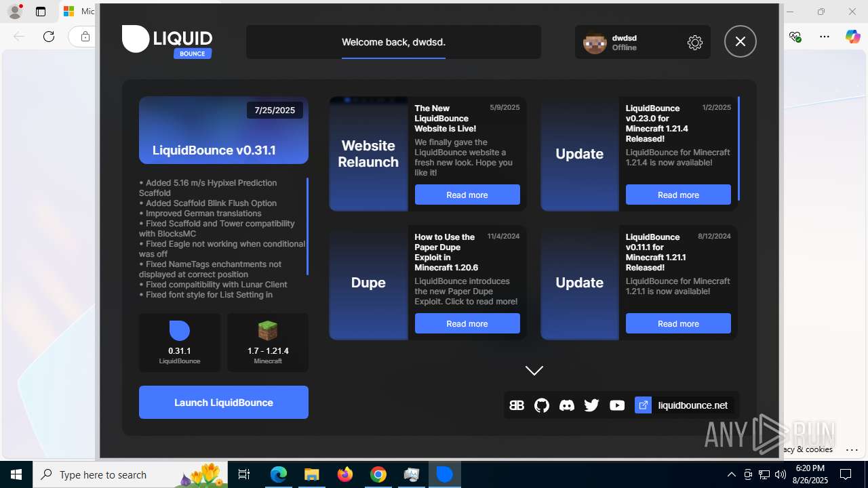Click dwdsd account avatar head
This screenshot has height=488, width=868.
[595, 43]
